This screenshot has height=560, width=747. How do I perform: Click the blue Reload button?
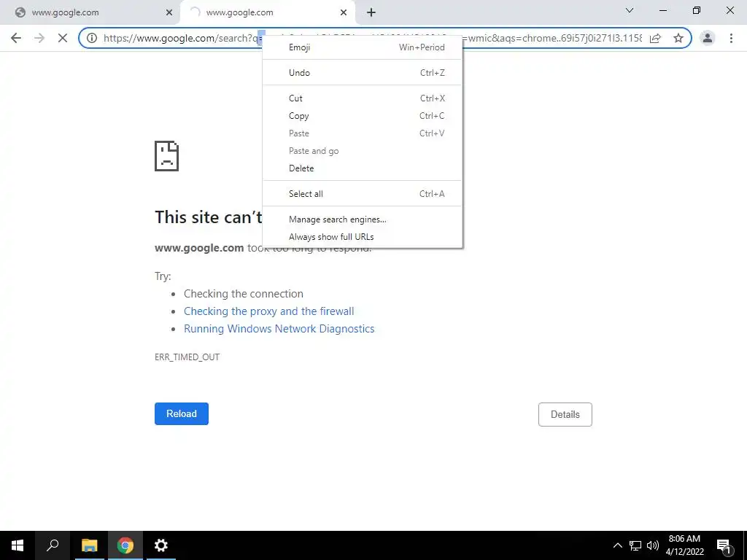tap(182, 414)
